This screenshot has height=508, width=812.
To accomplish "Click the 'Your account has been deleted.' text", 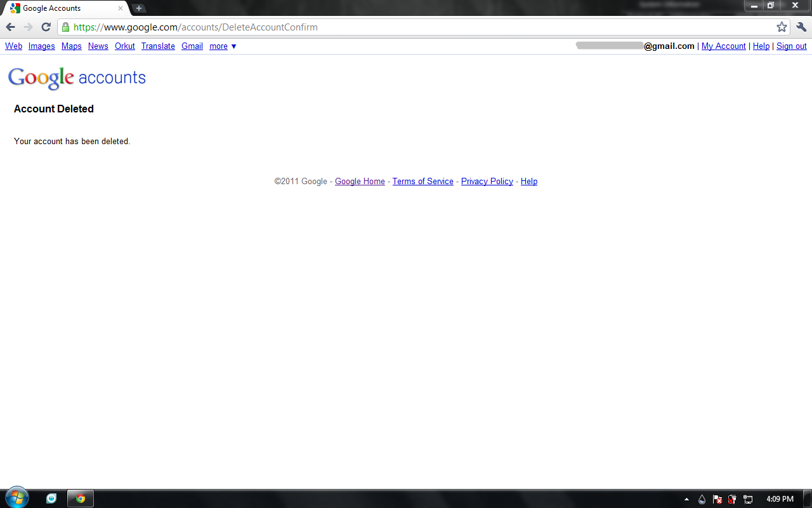I will (72, 142).
